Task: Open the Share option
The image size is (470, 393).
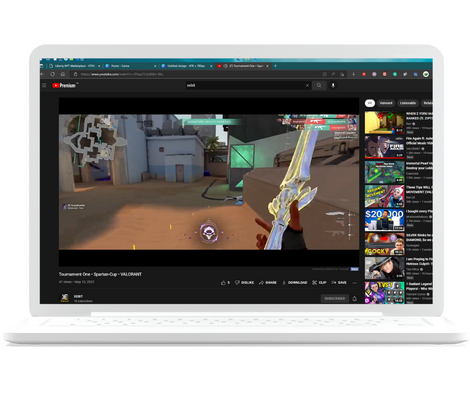Action: 268,283
